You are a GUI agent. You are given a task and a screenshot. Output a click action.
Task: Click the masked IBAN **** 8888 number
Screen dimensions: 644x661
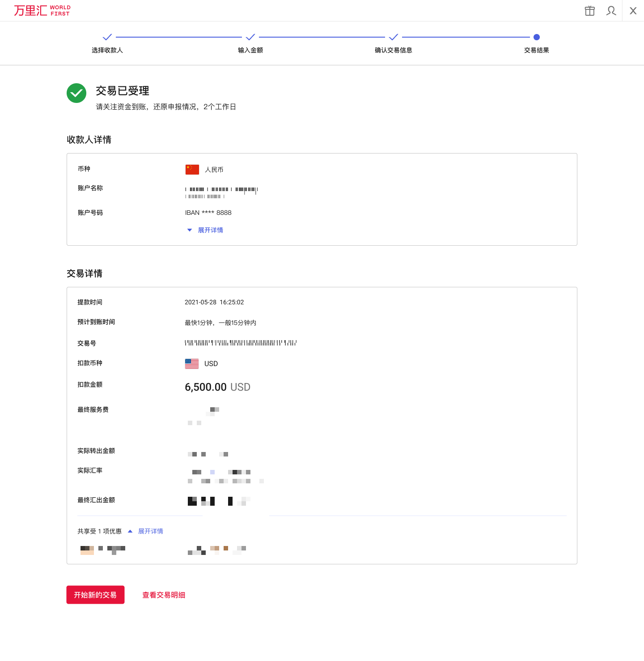click(x=208, y=213)
